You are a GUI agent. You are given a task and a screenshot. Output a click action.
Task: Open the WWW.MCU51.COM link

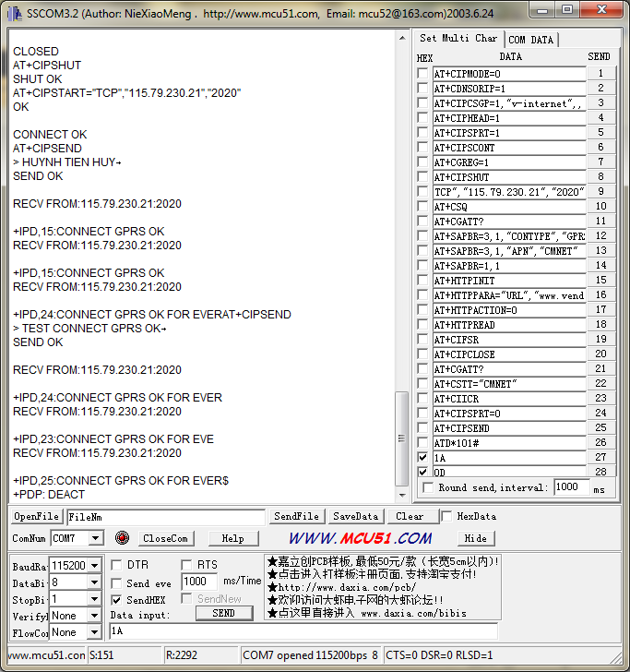(361, 538)
